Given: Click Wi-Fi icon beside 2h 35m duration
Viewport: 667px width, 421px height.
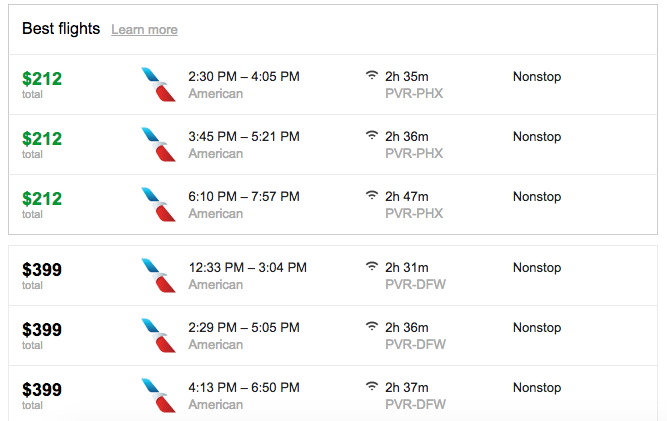Looking at the screenshot, I should coord(372,75).
